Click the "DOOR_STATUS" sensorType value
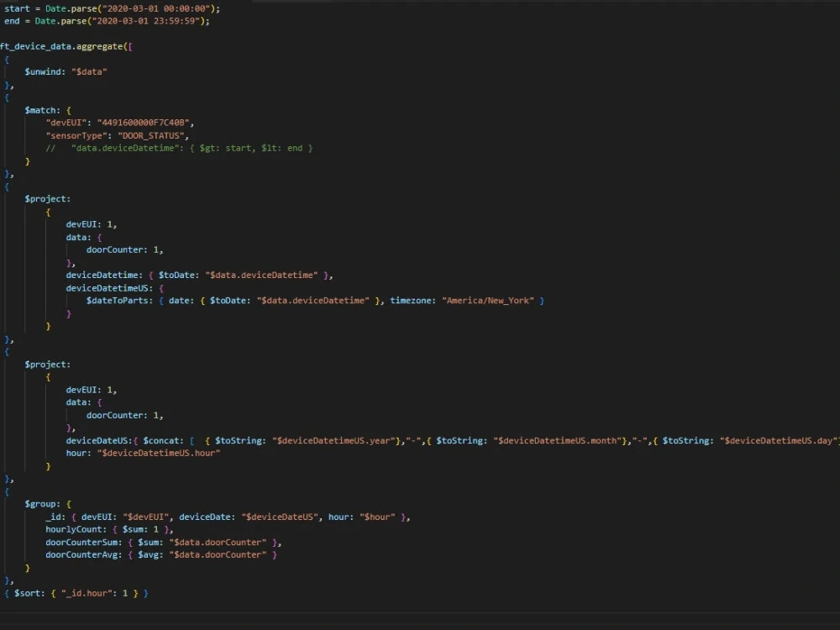The width and height of the screenshot is (840, 630). [150, 135]
